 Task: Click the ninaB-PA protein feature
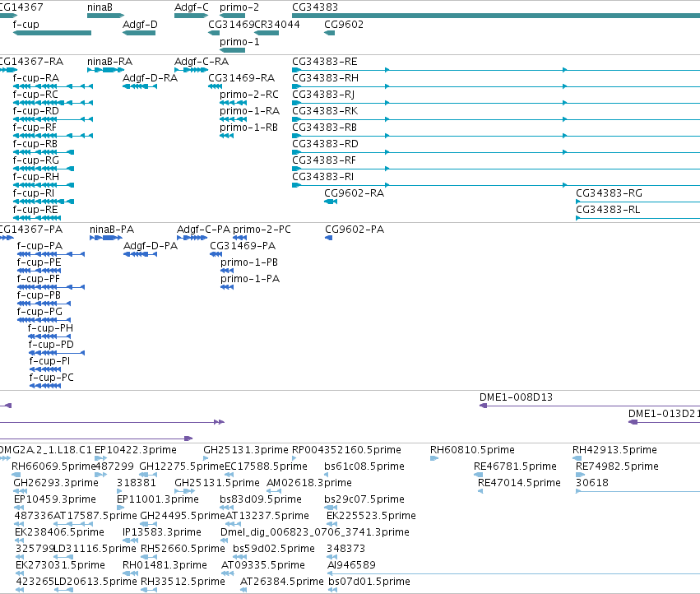[106, 238]
